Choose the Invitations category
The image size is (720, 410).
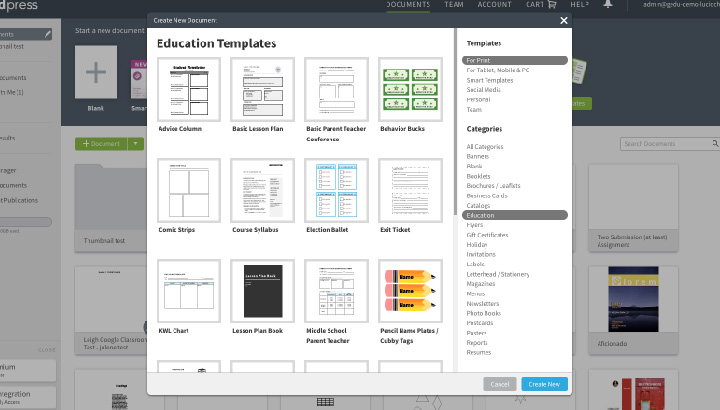(481, 254)
